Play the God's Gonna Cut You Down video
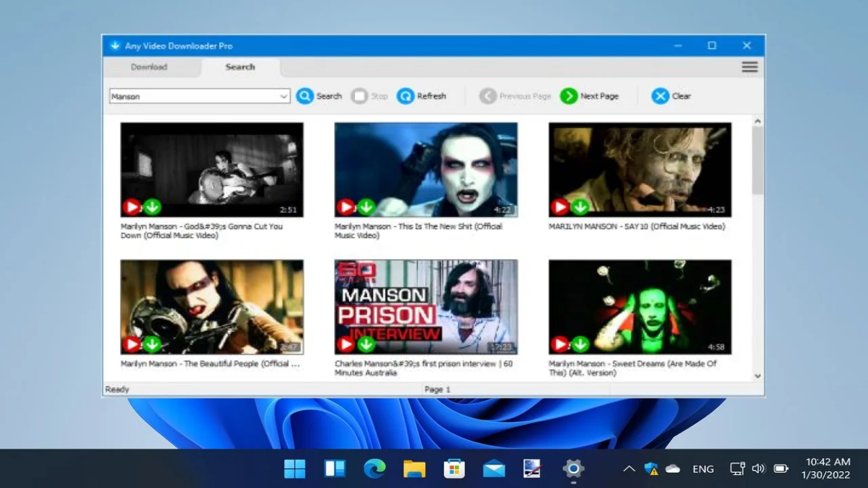 coord(132,207)
